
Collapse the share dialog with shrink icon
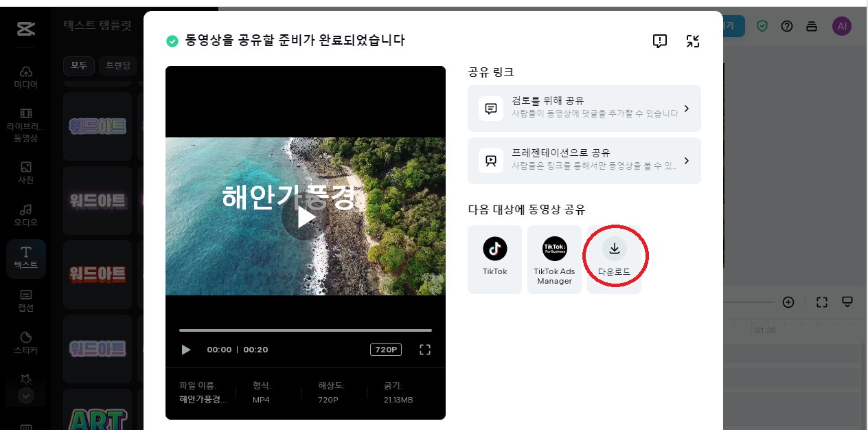click(693, 41)
